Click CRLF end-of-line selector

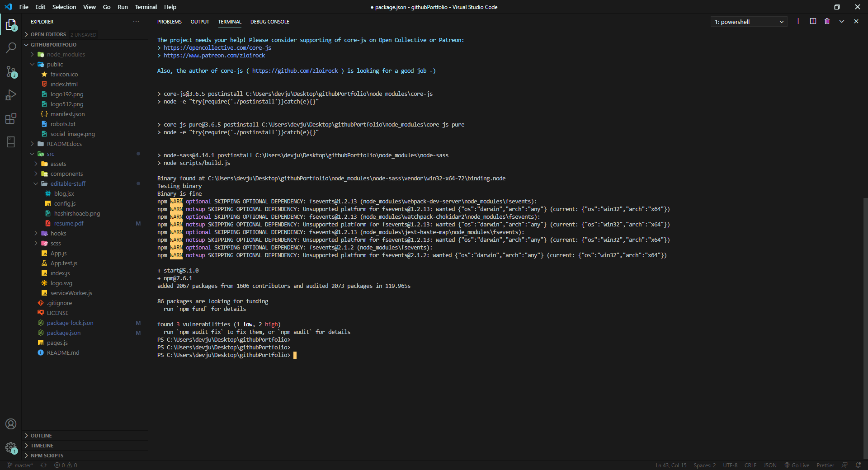point(750,465)
